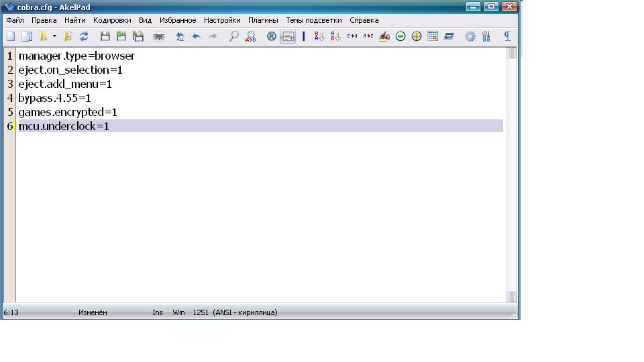Click the Undo ALL icon
The image size is (644, 362).
coord(180,36)
